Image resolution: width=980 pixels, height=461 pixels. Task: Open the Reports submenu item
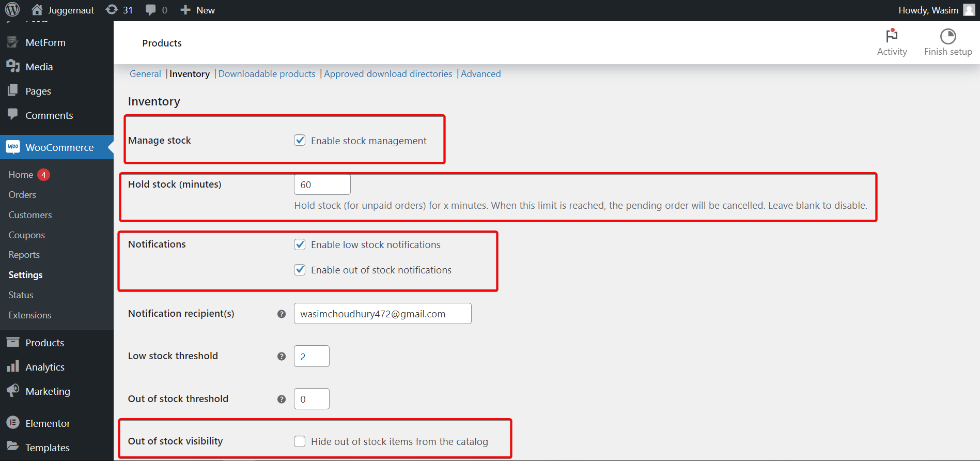point(24,255)
